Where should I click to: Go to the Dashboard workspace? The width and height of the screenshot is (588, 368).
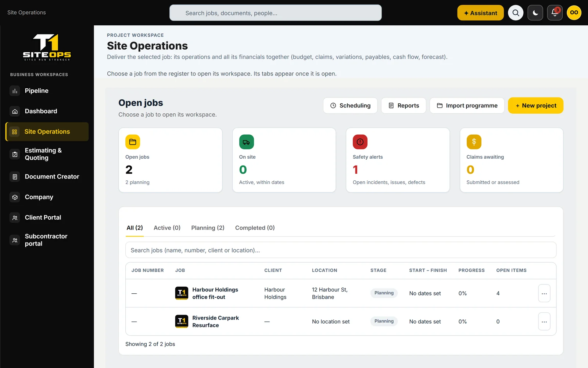[x=47, y=111]
